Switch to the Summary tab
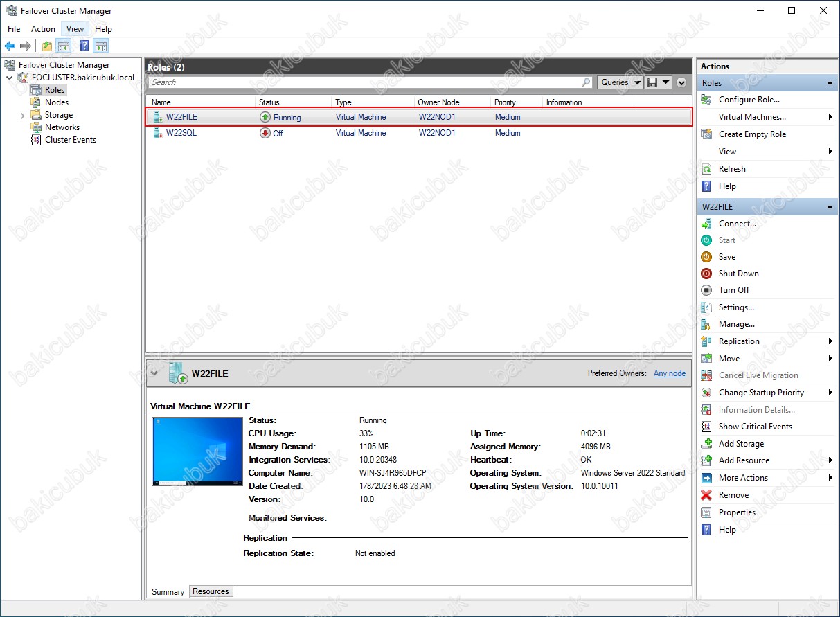The width and height of the screenshot is (840, 617). (x=168, y=592)
